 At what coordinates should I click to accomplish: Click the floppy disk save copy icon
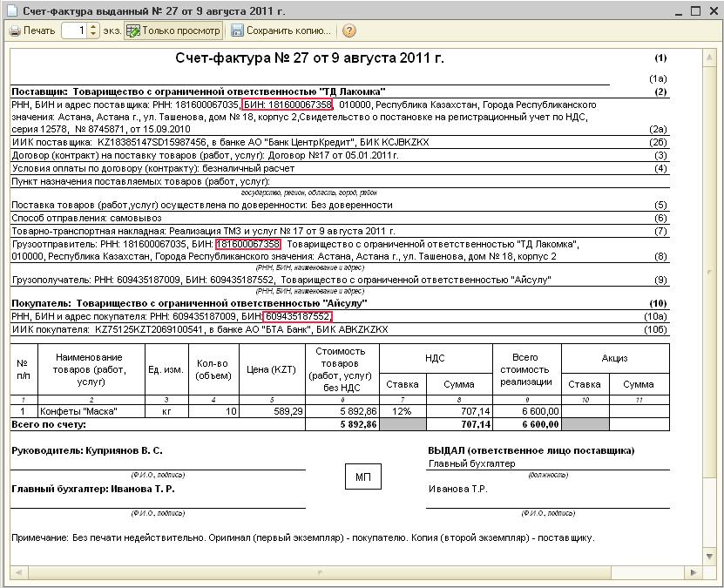237,30
